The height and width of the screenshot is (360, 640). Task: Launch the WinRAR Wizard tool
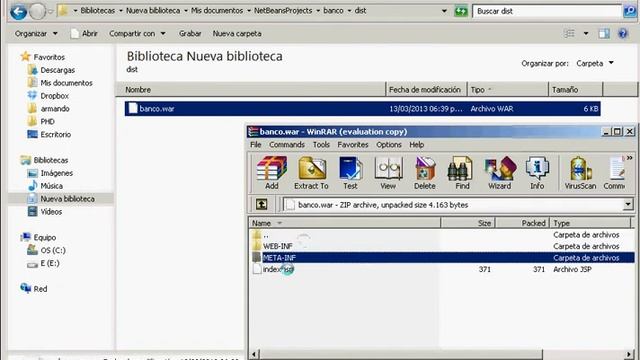pyautogui.click(x=500, y=173)
